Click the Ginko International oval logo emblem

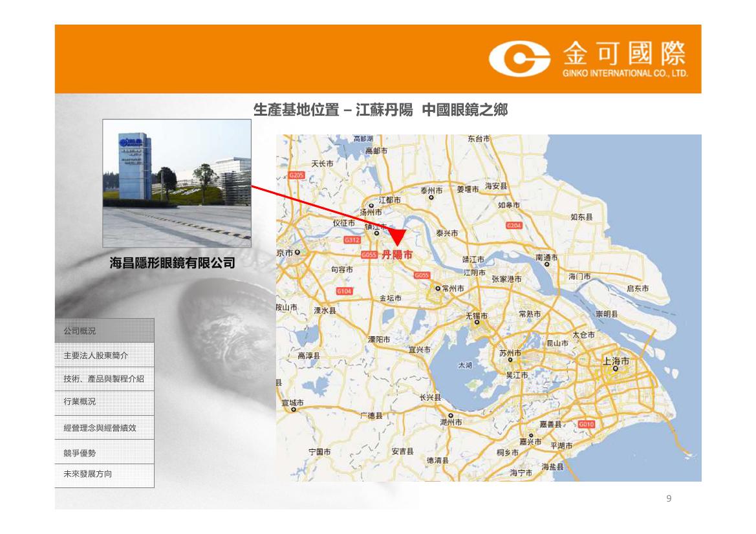[519, 59]
